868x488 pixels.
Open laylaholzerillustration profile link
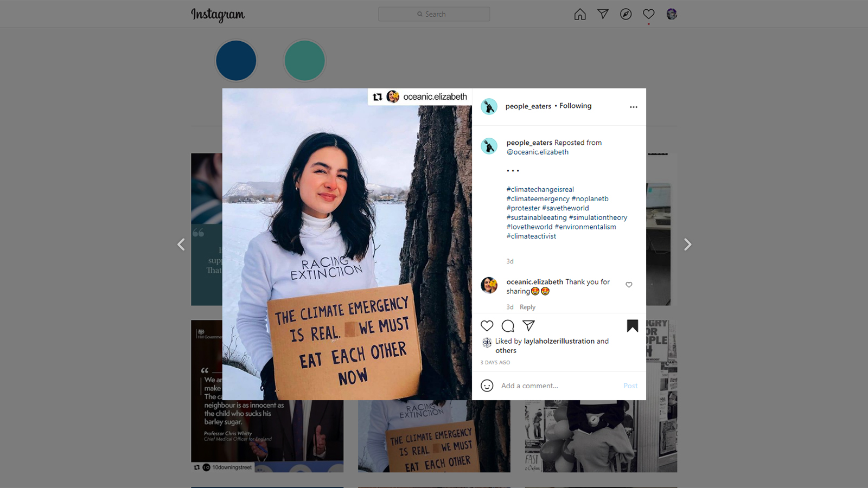tap(559, 341)
